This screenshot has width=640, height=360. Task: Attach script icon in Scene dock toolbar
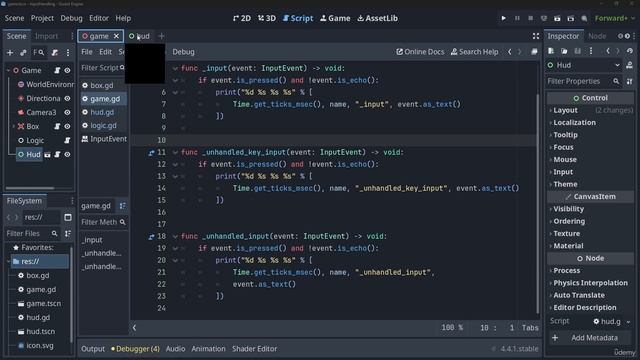coord(54,52)
